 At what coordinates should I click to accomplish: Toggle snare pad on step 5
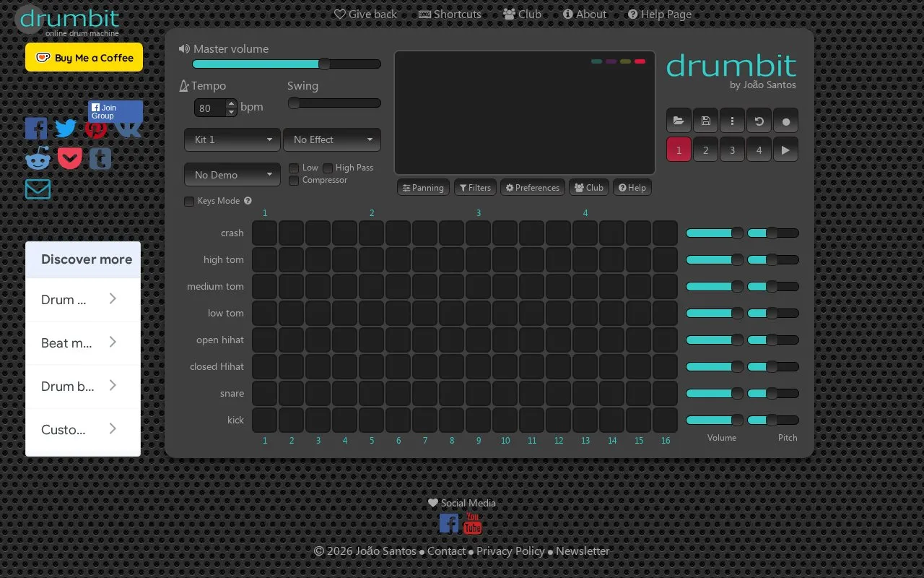click(x=371, y=394)
